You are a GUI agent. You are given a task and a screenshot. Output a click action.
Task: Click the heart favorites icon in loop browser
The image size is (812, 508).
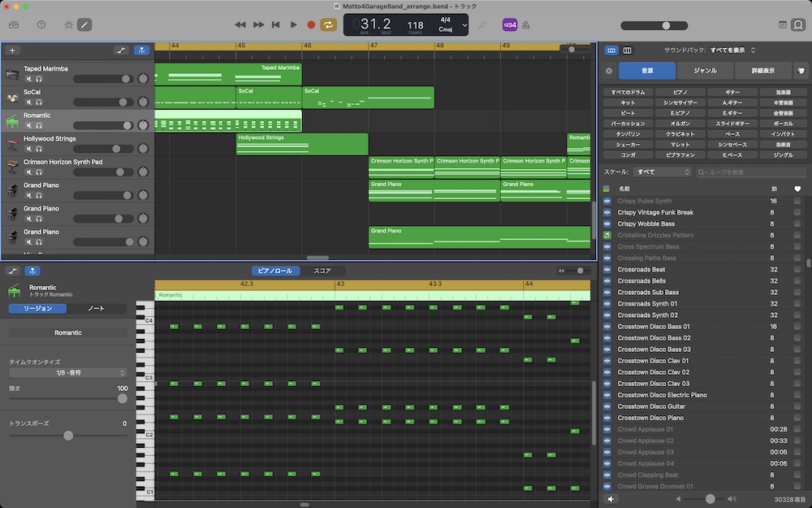tap(801, 72)
